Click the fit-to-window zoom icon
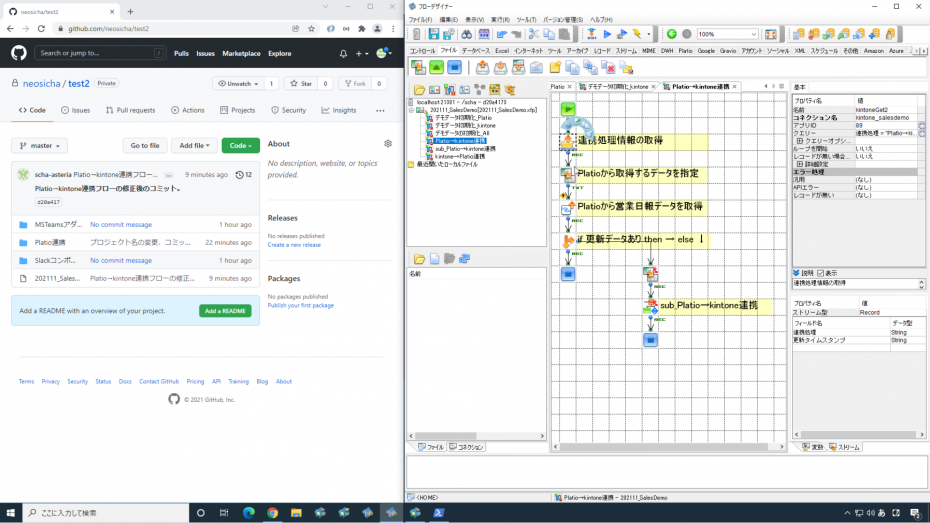This screenshot has height=523, width=930. 770,34
